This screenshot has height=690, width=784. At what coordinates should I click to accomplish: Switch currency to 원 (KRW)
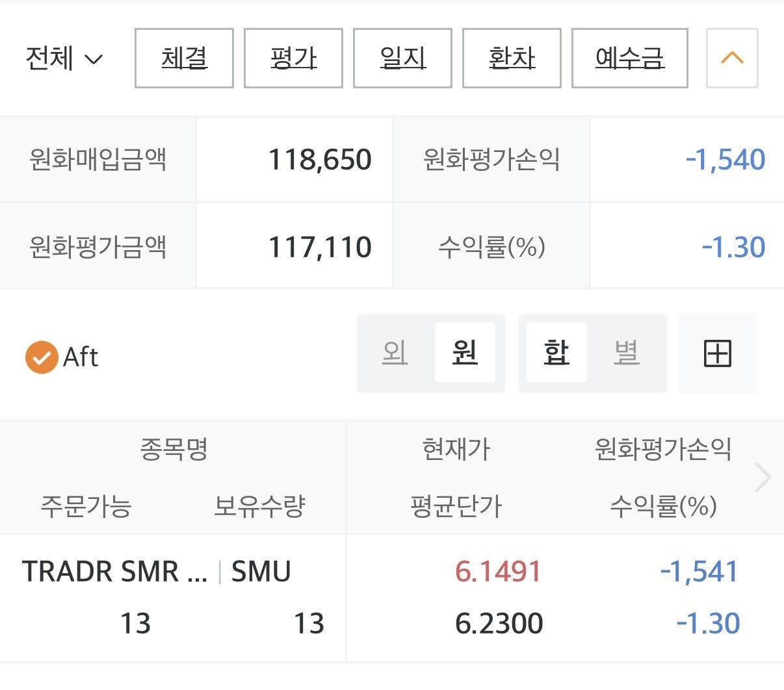coord(465,353)
